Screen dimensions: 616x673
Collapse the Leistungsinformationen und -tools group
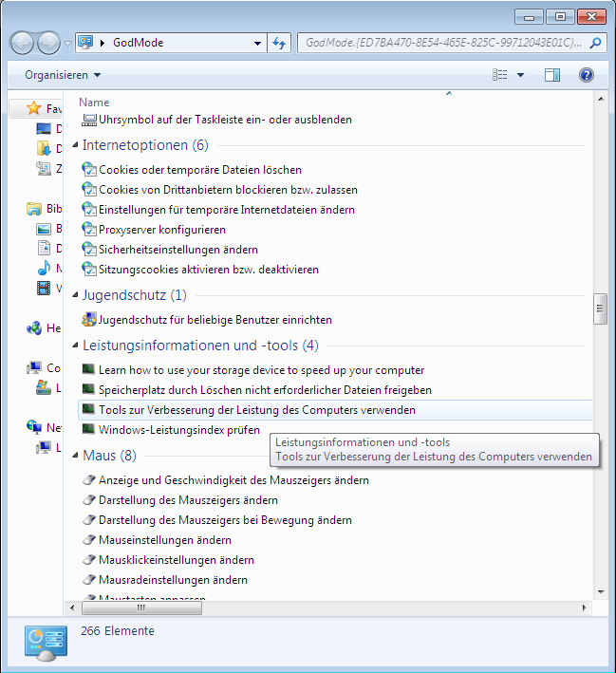(76, 346)
